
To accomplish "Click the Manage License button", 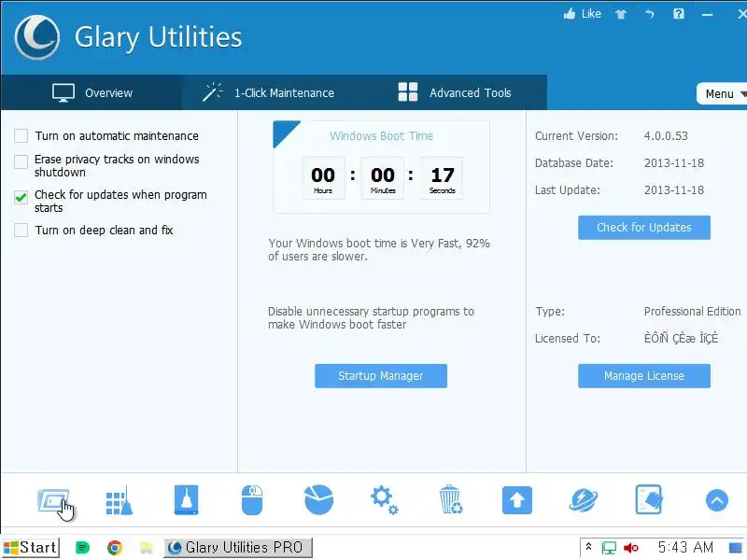I will click(644, 376).
